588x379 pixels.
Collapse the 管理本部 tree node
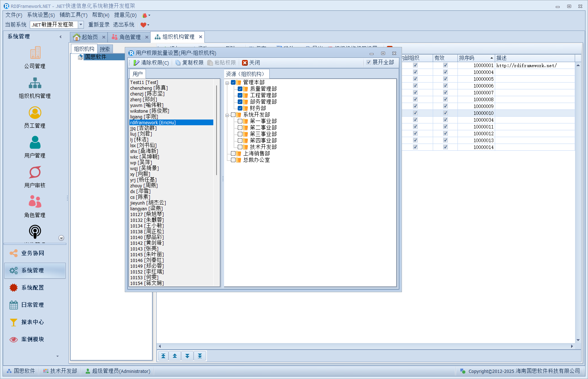click(227, 83)
